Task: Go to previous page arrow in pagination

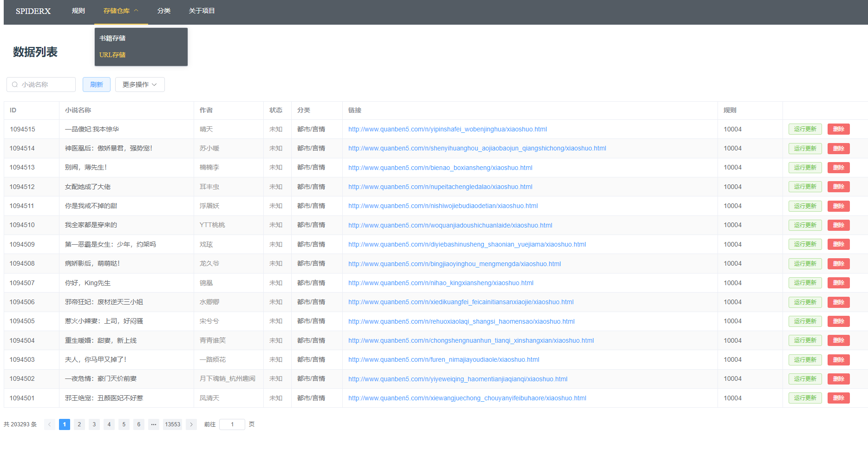Action: click(50, 424)
